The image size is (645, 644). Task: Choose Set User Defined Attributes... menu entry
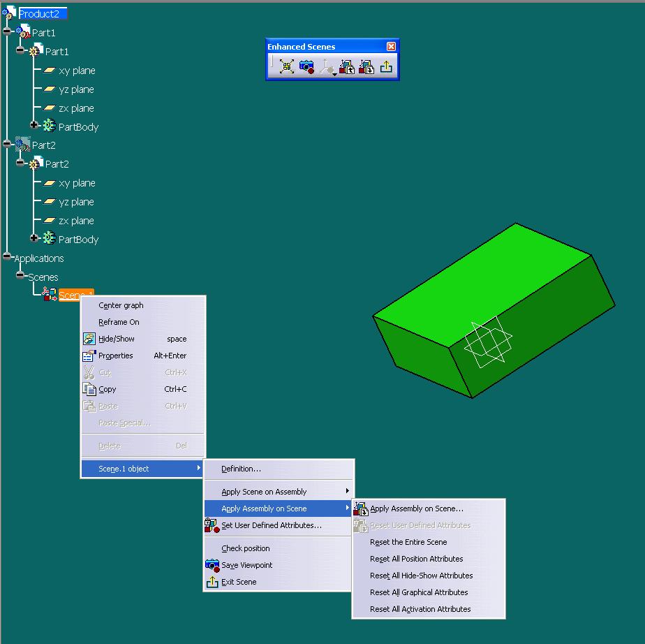tap(279, 525)
